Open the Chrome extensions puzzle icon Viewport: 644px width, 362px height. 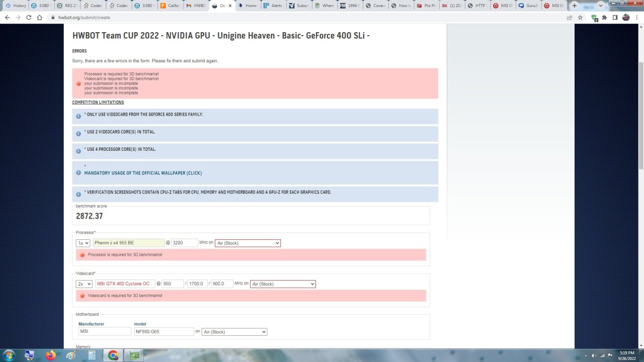(604, 17)
